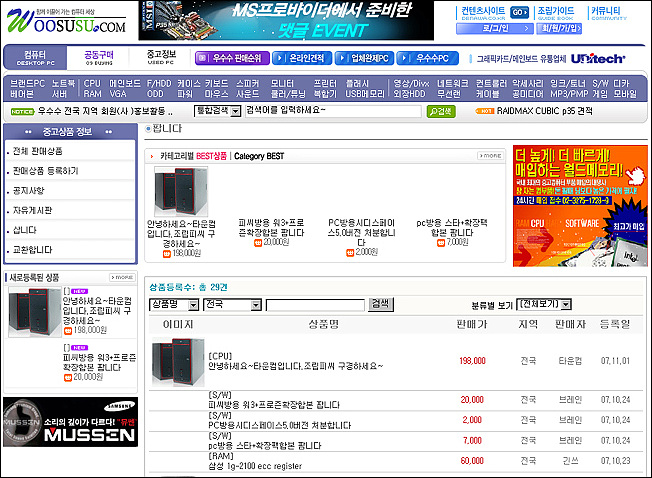The height and width of the screenshot is (478, 652).
Task: Click the Unitech sponsor logo
Action: pos(598,59)
